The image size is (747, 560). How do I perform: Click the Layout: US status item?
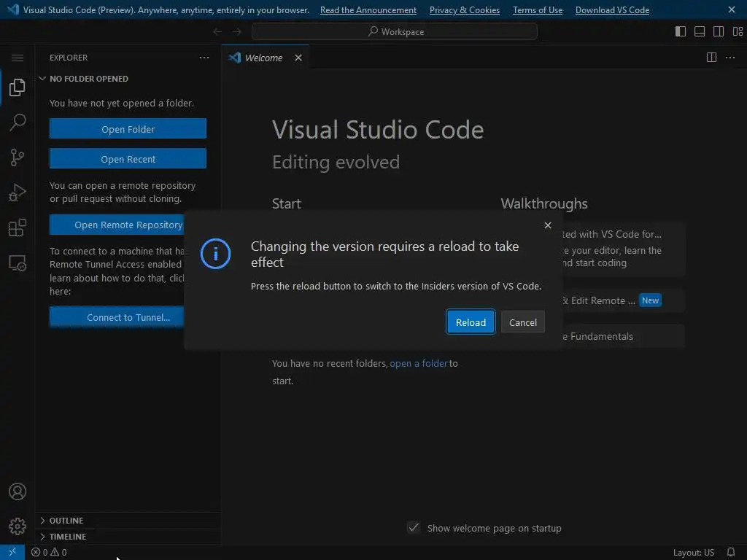693,553
